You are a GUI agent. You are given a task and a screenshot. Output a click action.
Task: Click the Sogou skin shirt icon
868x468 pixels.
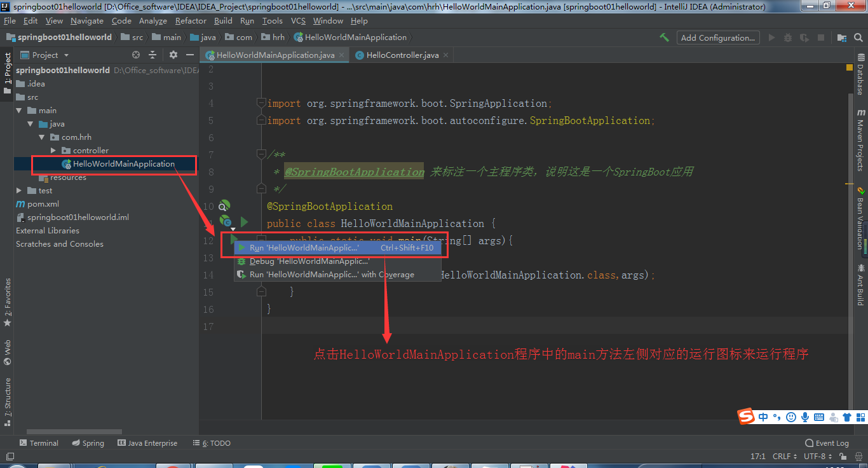pyautogui.click(x=847, y=417)
